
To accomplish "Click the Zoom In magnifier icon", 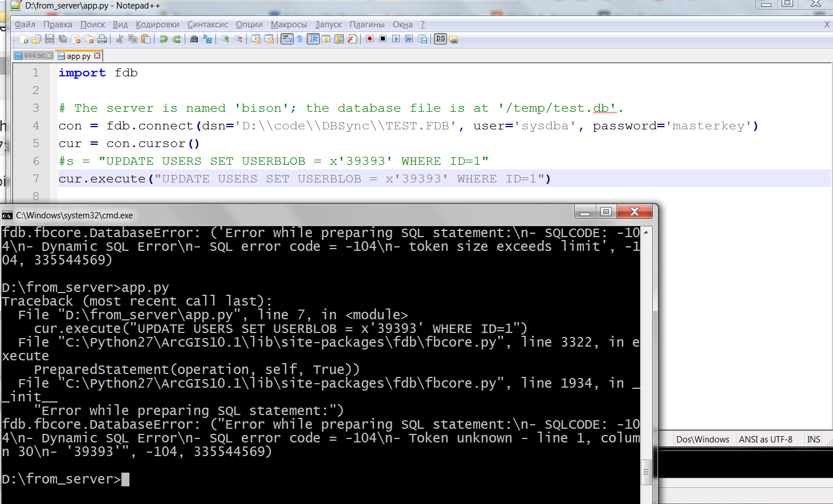I will 225,39.
